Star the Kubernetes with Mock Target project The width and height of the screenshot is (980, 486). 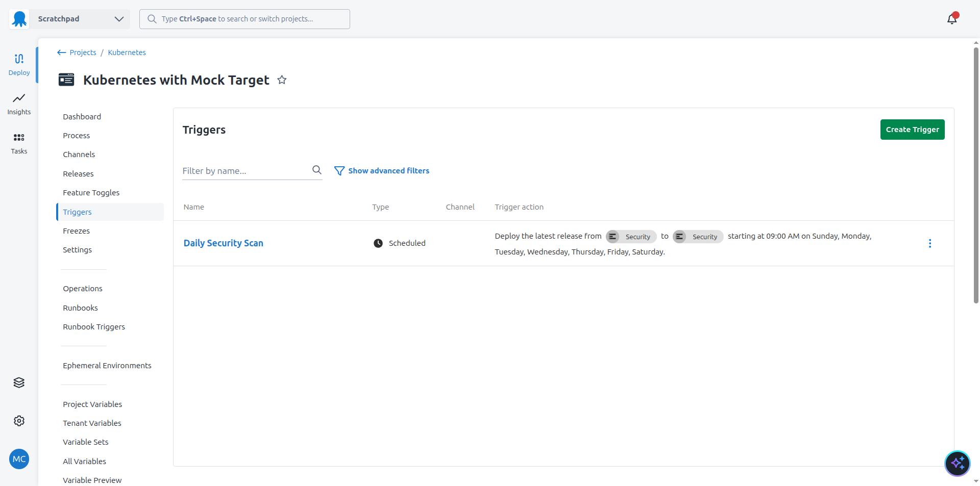coord(282,80)
